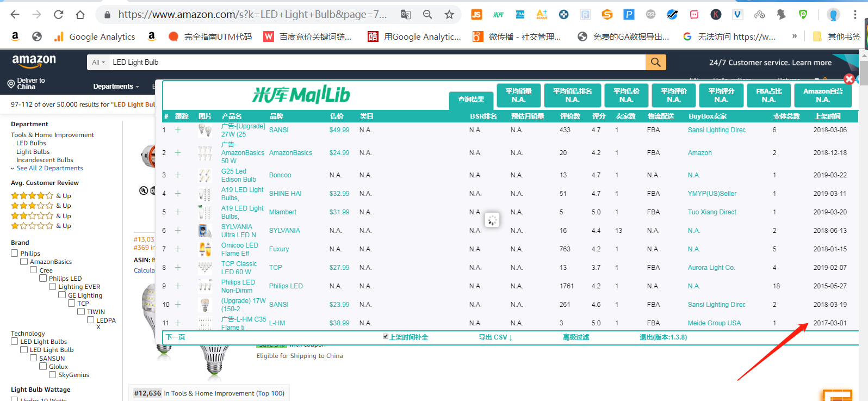
Task: Click the blue V extension icon
Action: point(737,15)
